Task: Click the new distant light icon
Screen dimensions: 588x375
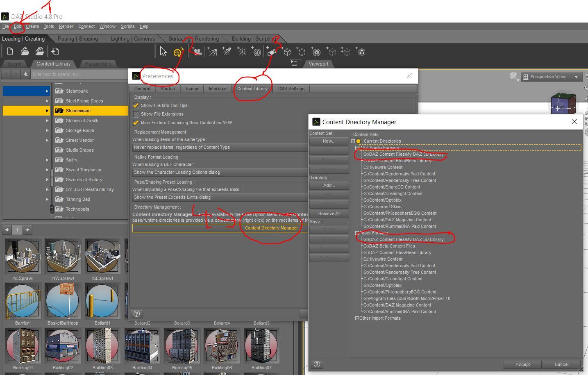Action: point(212,52)
